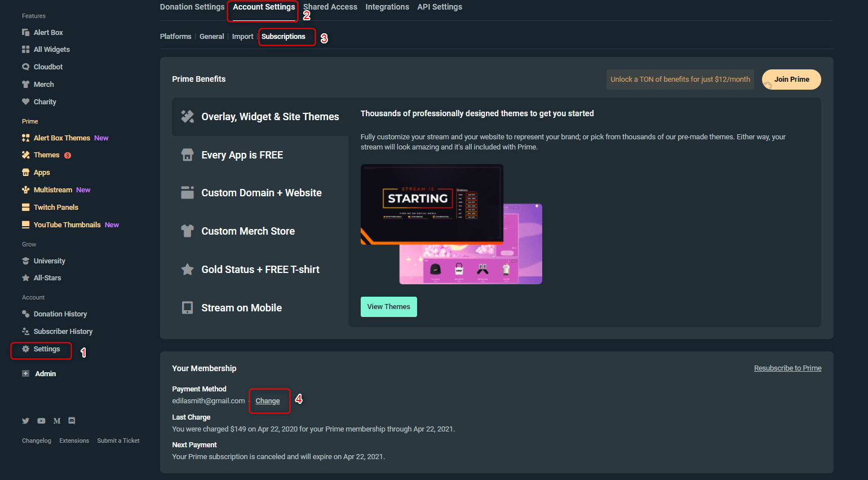The image size is (868, 480).
Task: Select Custom Domain + Website benefit
Action: pos(260,193)
